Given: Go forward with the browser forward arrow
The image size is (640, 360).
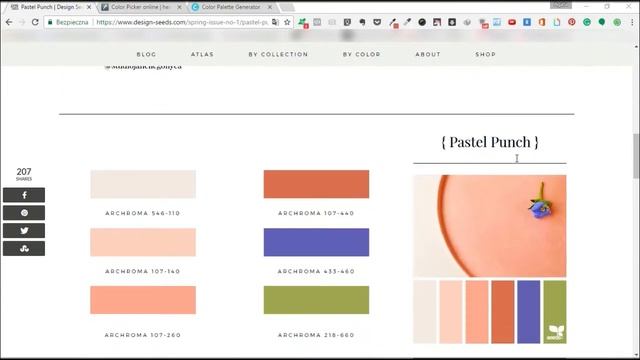Looking at the screenshot, I should 22,22.
